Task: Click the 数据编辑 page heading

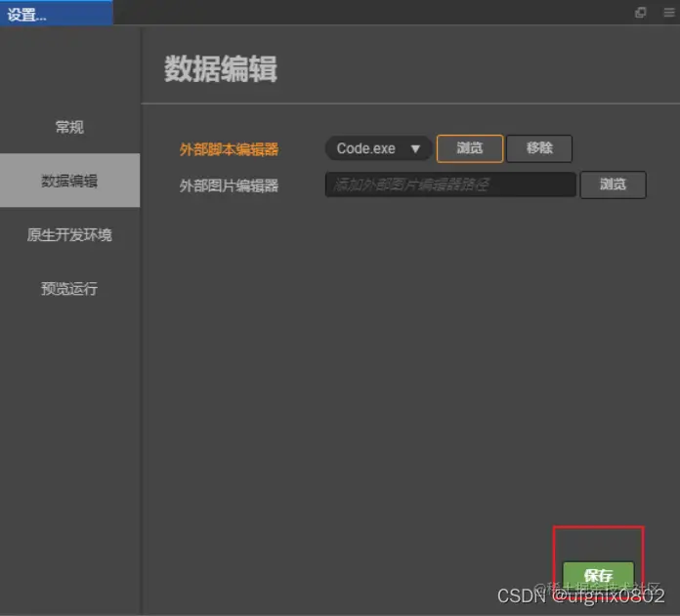Action: pos(220,69)
